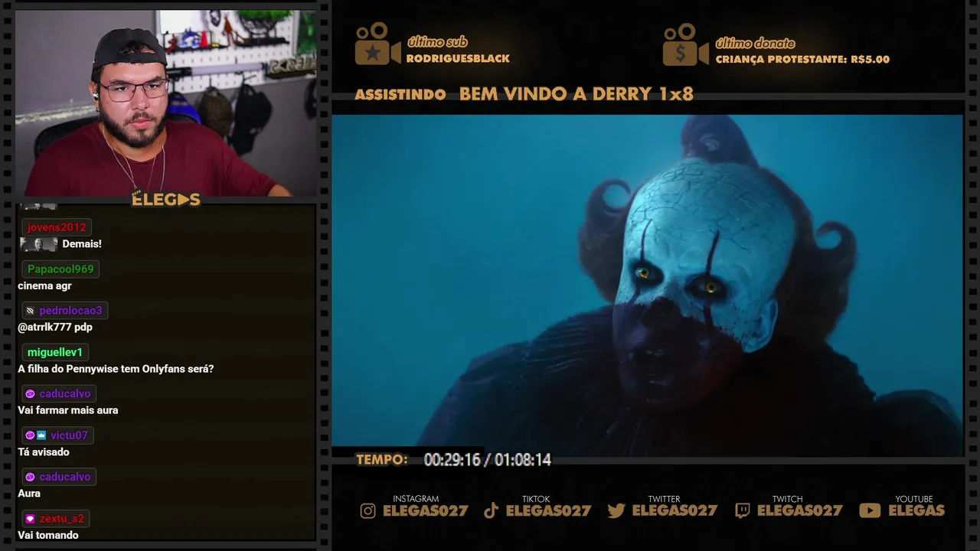This screenshot has width=980, height=551.
Task: Click the message 'Demais!'
Action: [x=82, y=244]
